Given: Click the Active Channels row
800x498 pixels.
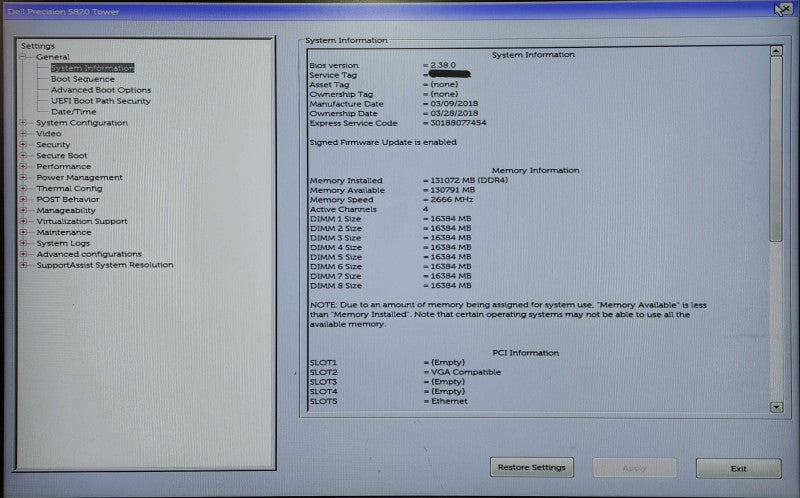Looking at the screenshot, I should pos(369,209).
